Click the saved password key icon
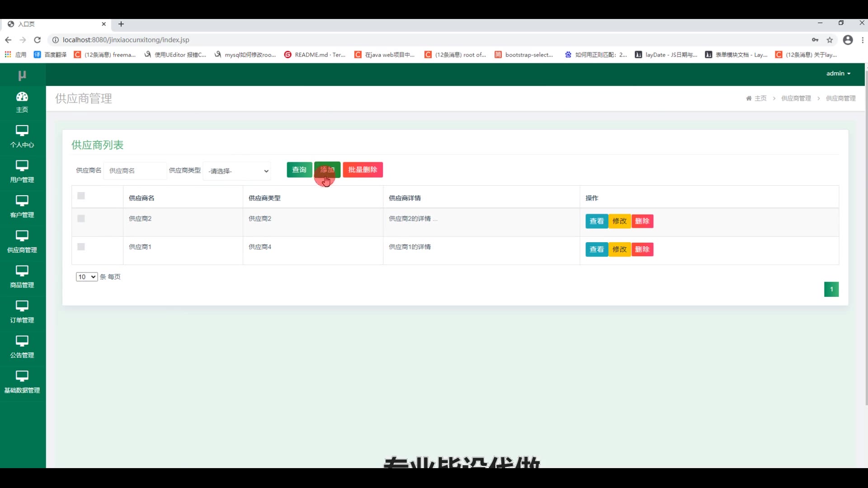Viewport: 868px width, 488px height. 815,40
